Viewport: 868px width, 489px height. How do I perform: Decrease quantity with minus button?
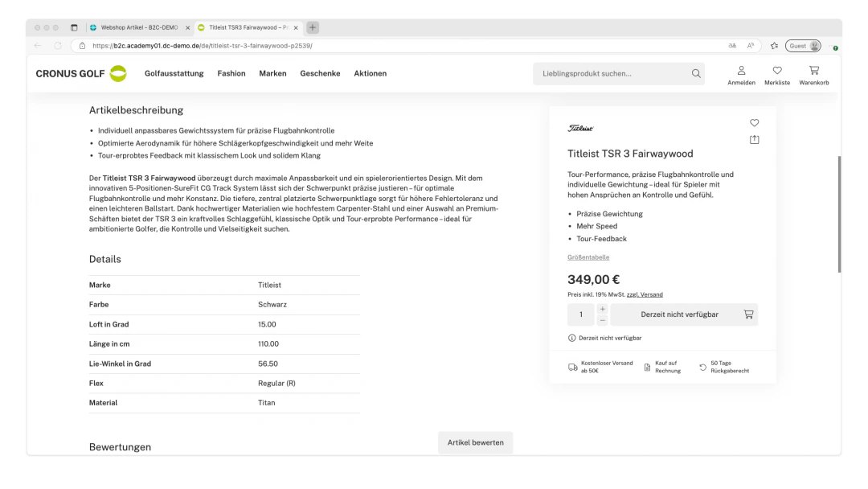[602, 320]
